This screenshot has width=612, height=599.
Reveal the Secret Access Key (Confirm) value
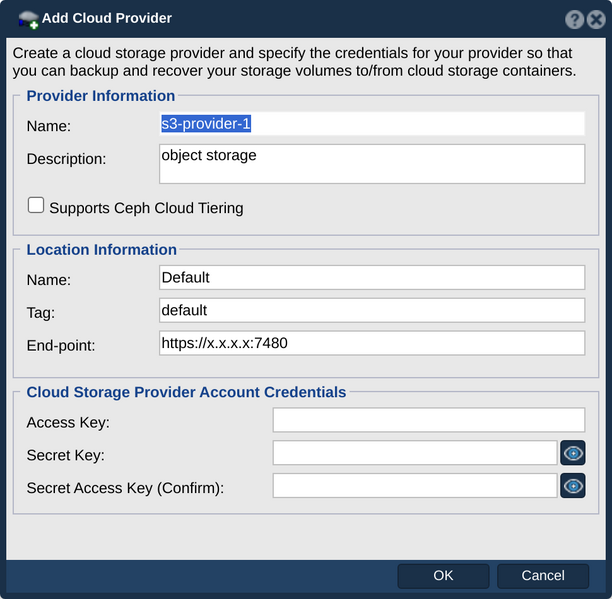573,485
